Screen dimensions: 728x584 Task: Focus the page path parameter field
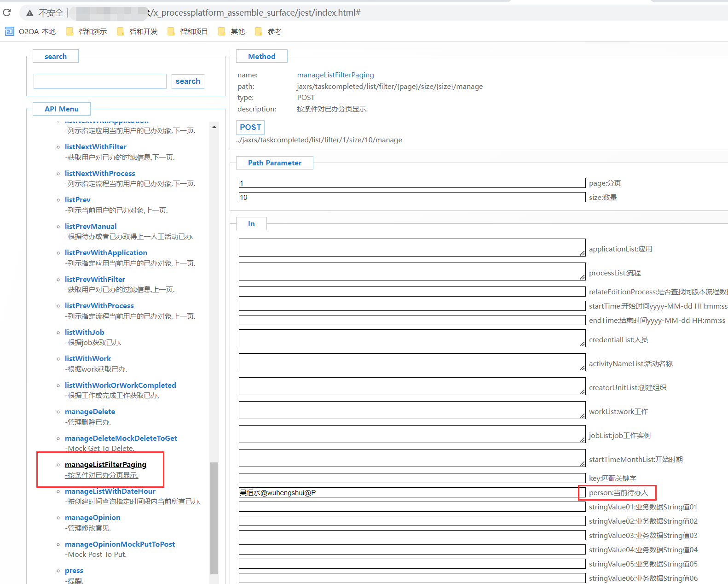pyautogui.click(x=412, y=183)
